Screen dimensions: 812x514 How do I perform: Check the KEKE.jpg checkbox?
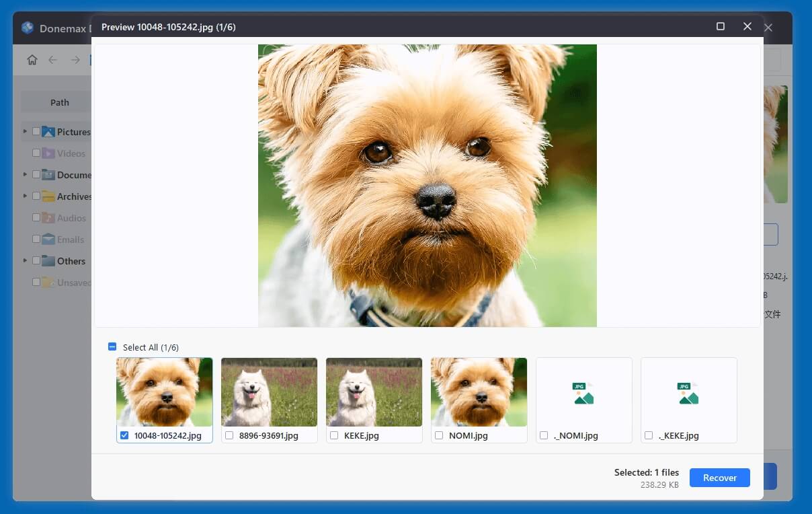(x=334, y=435)
